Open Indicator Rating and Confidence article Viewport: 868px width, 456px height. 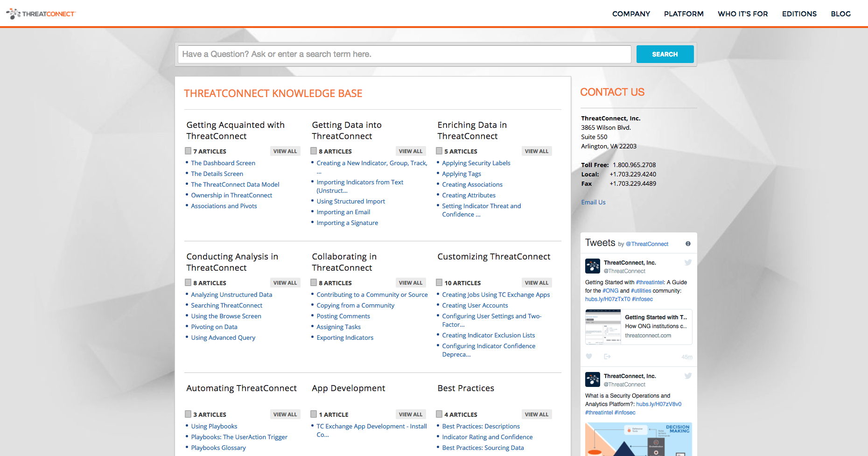tap(487, 437)
